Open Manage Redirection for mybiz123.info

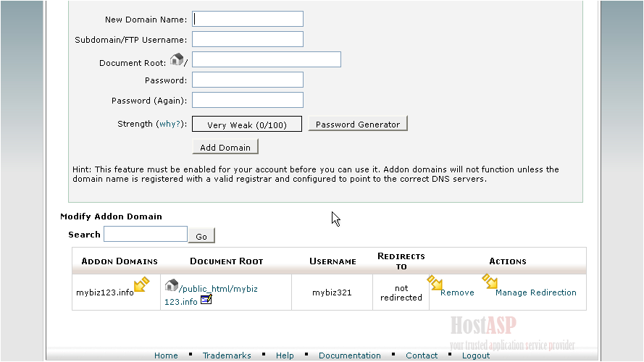pos(535,292)
